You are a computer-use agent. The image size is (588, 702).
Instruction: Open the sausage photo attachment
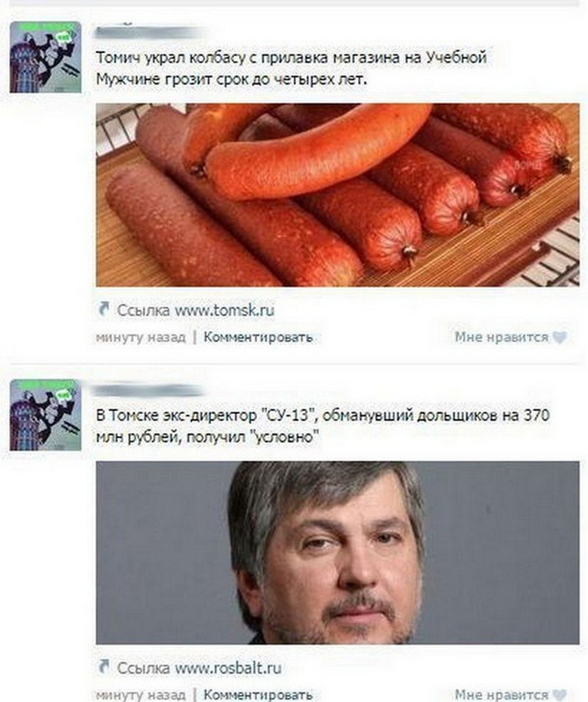pos(337,196)
